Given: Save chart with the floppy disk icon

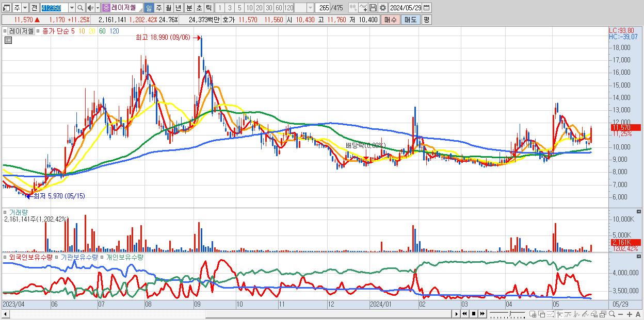Looking at the screenshot, I should 373,8.
